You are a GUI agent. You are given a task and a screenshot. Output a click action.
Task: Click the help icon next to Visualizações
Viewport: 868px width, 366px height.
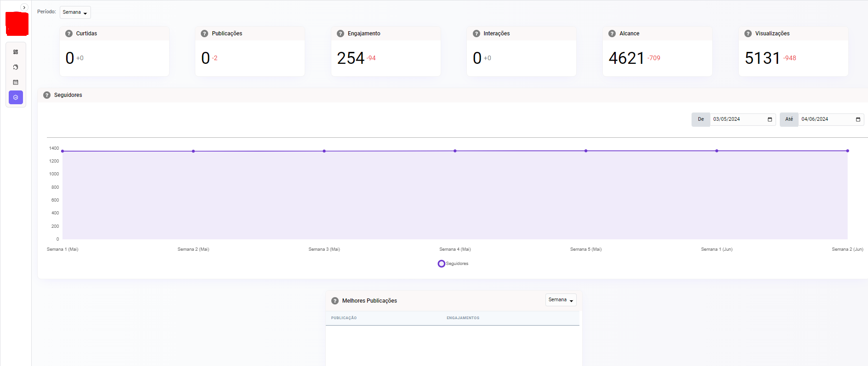[x=748, y=34]
